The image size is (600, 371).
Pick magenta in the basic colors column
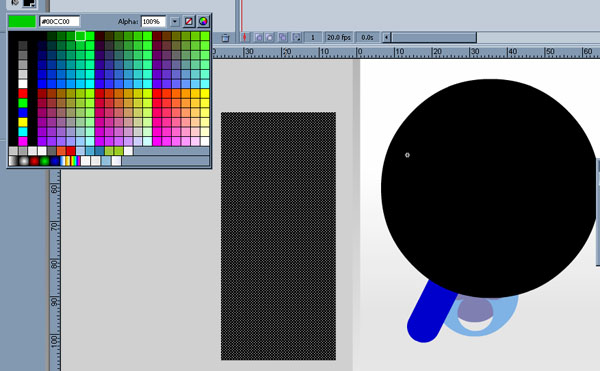click(23, 141)
